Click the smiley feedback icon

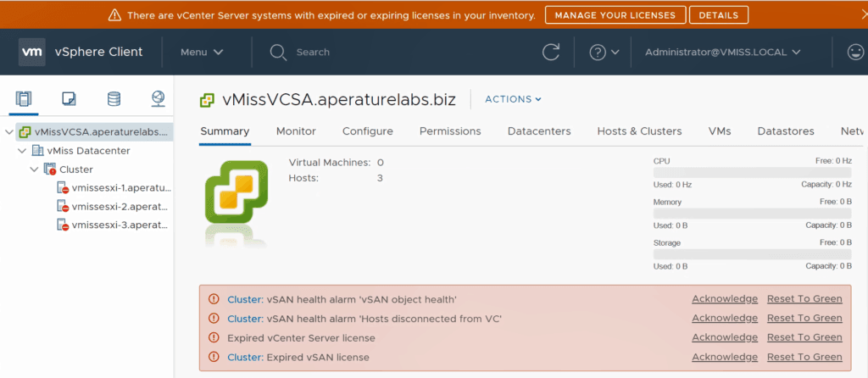click(x=855, y=52)
